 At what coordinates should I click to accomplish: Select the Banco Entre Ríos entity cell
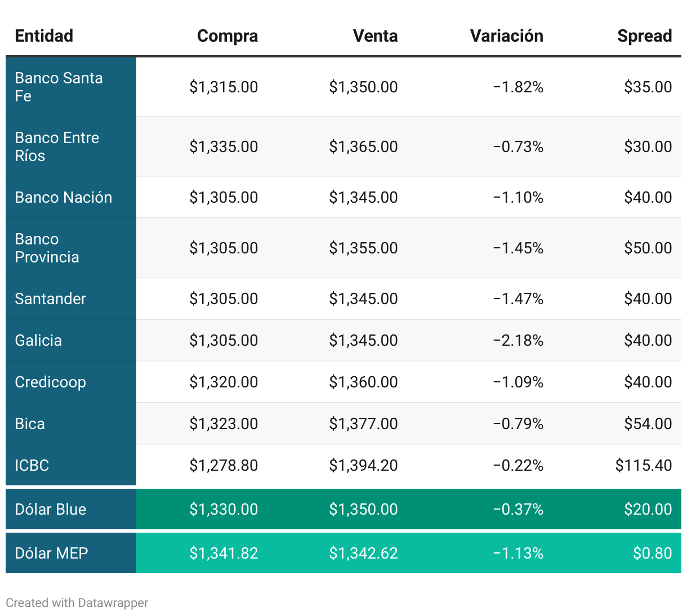coord(57,147)
